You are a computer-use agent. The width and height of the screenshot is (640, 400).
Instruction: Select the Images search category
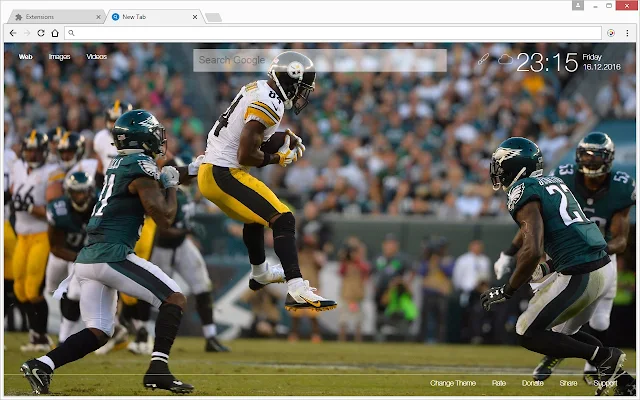coord(60,57)
